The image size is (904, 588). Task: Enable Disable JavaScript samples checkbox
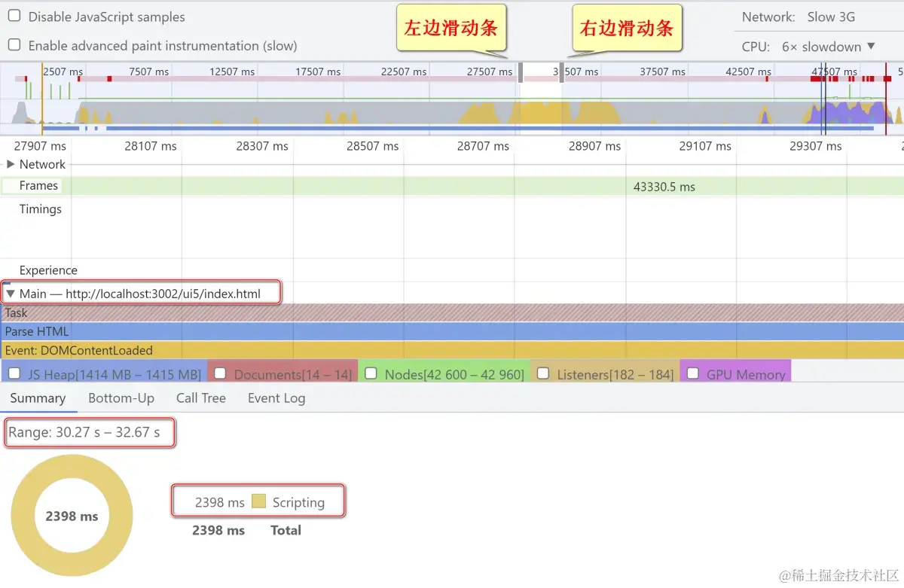point(14,16)
